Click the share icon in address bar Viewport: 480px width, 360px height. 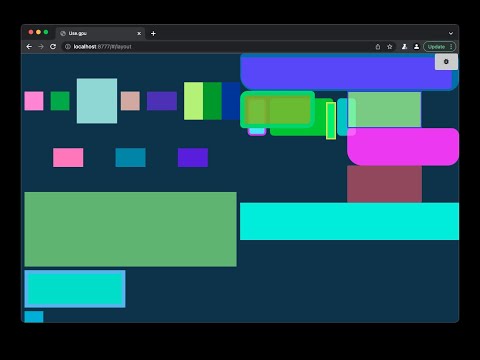[x=378, y=47]
